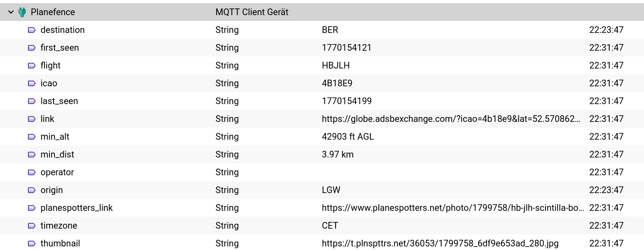This screenshot has width=644, height=250.
Task: Click the t.plnspttrs.net thumbnail URL
Action: coord(440,243)
